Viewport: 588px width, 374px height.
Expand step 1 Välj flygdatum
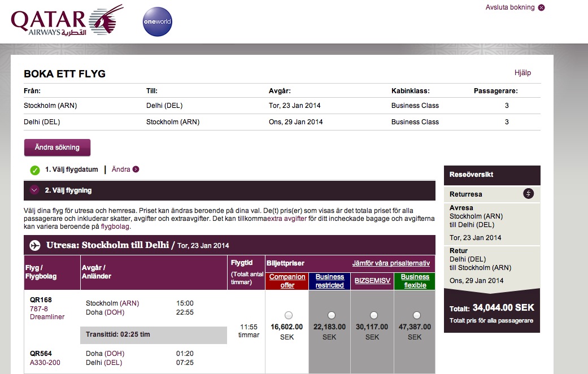click(x=71, y=169)
